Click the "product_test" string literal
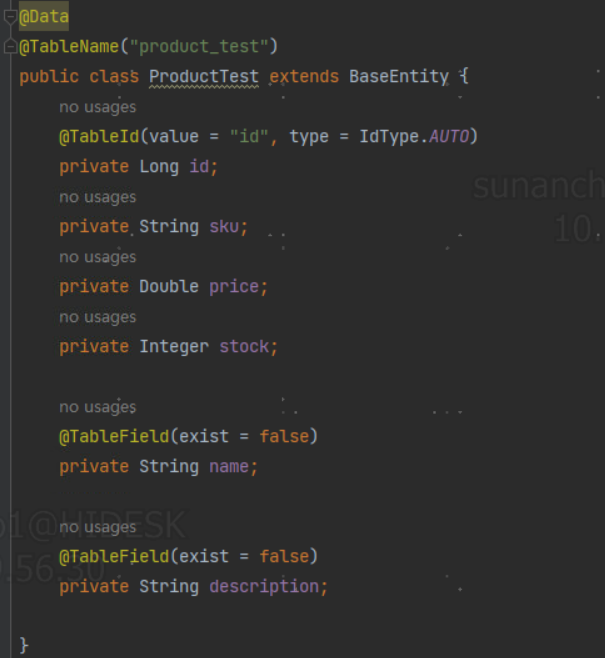The width and height of the screenshot is (605, 658). click(x=199, y=46)
